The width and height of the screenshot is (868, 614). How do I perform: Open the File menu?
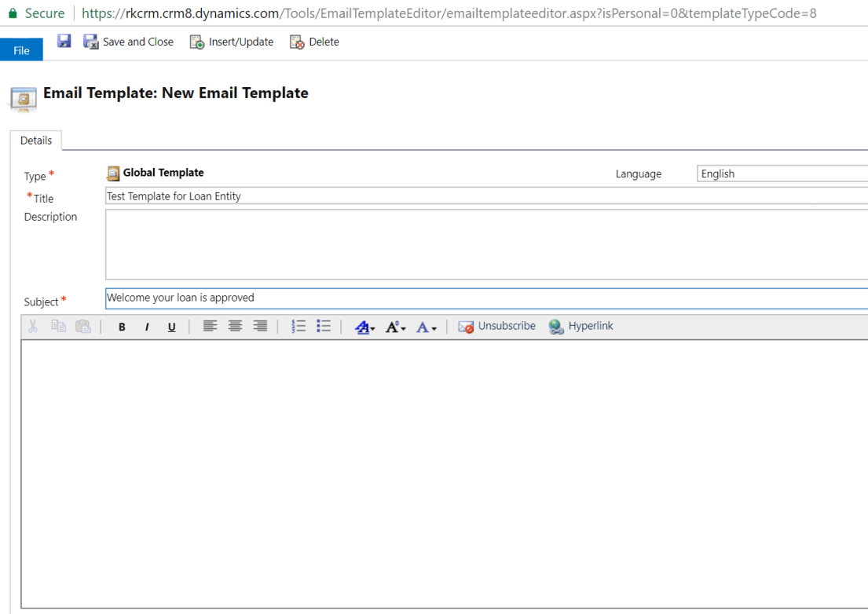[21, 50]
